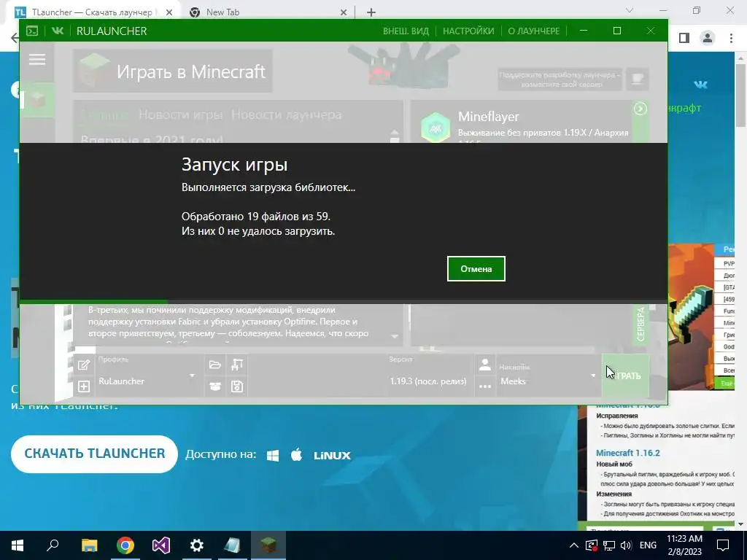The height and width of the screenshot is (560, 747).
Task: Click the edit profile pencil icon
Action: point(83,365)
